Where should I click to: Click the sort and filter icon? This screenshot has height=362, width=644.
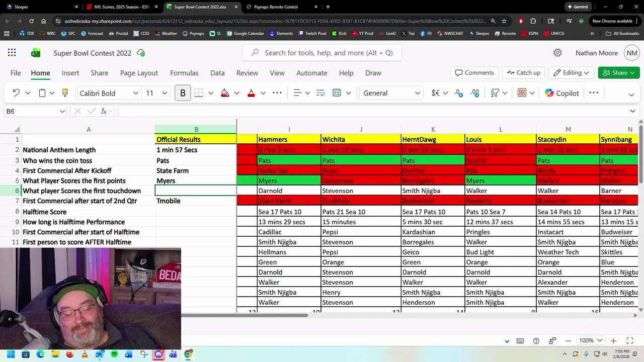tap(495, 93)
